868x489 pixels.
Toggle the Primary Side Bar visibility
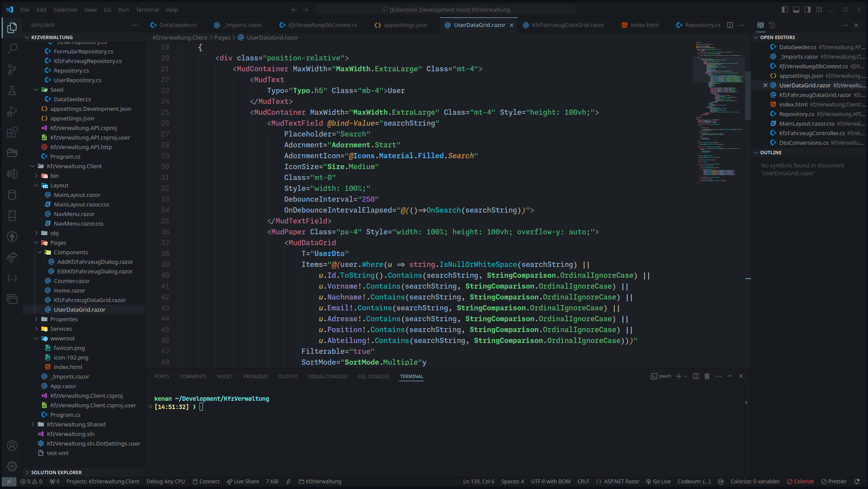coord(785,10)
